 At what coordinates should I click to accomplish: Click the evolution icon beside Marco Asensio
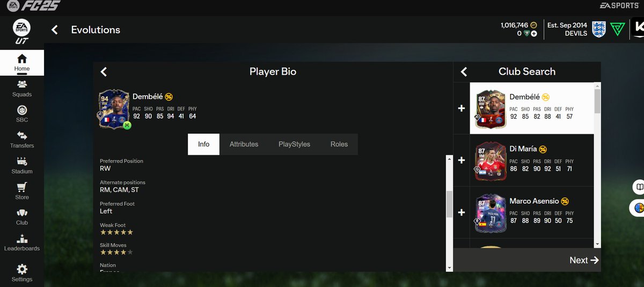(565, 201)
